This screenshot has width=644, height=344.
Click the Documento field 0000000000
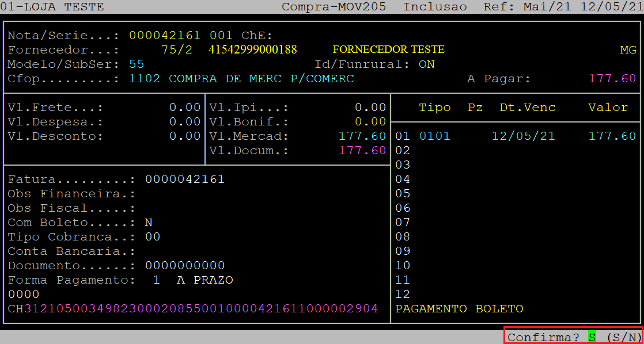pyautogui.click(x=185, y=265)
